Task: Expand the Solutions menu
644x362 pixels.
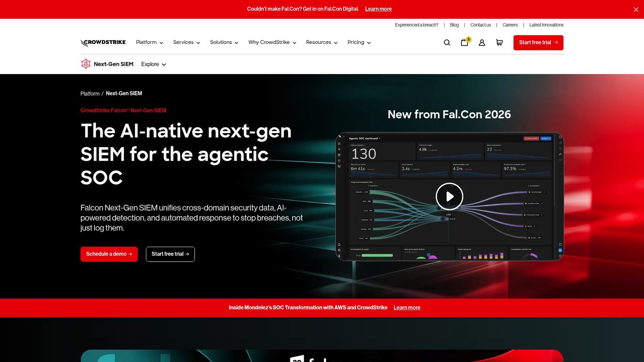Action: tap(224, 42)
